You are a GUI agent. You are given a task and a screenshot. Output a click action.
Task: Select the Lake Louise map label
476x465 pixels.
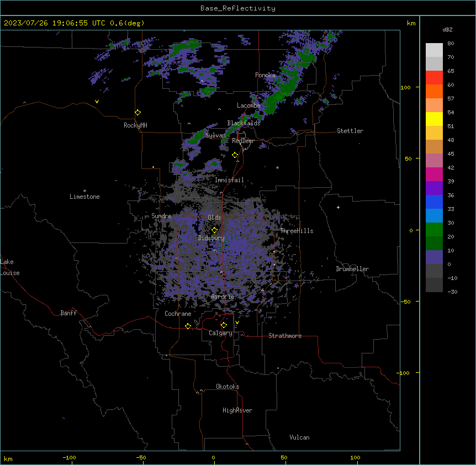click(x=10, y=267)
